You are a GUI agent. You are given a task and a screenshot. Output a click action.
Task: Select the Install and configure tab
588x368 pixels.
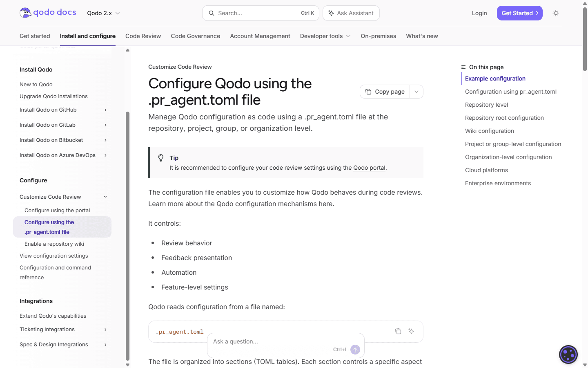tap(88, 36)
